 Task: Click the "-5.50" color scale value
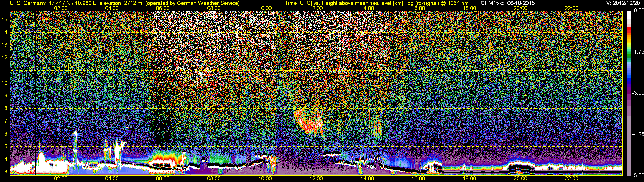(x=638, y=176)
